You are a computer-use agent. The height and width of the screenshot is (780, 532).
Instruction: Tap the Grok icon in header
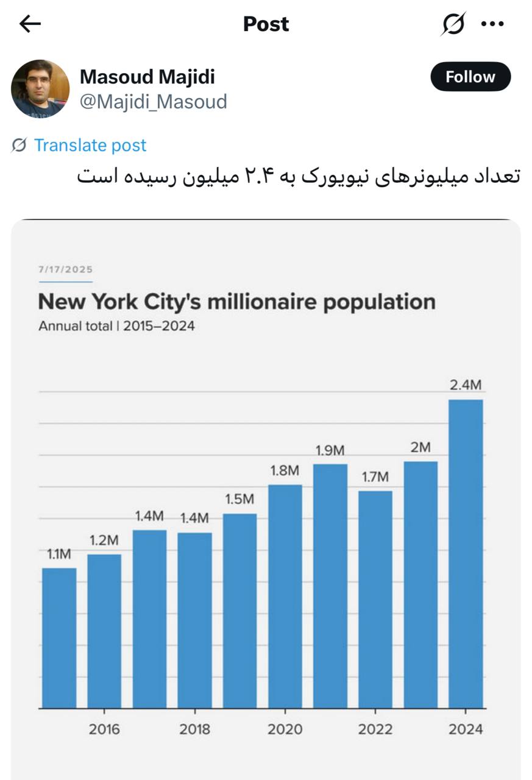[x=453, y=24]
